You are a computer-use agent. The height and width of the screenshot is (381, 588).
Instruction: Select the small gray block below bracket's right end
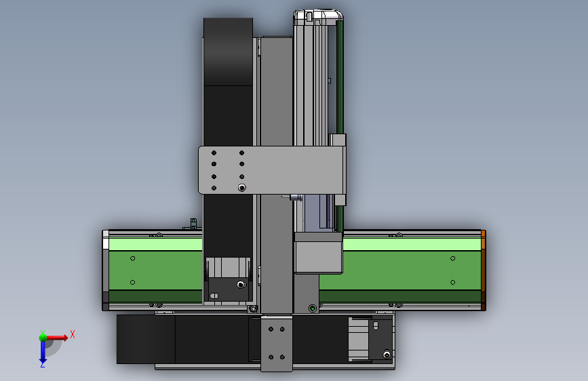click(x=340, y=200)
